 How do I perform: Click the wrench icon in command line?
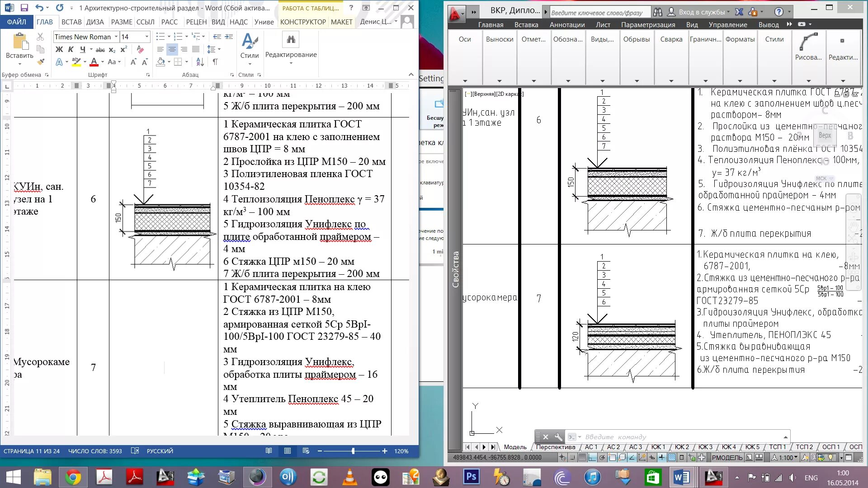point(558,437)
